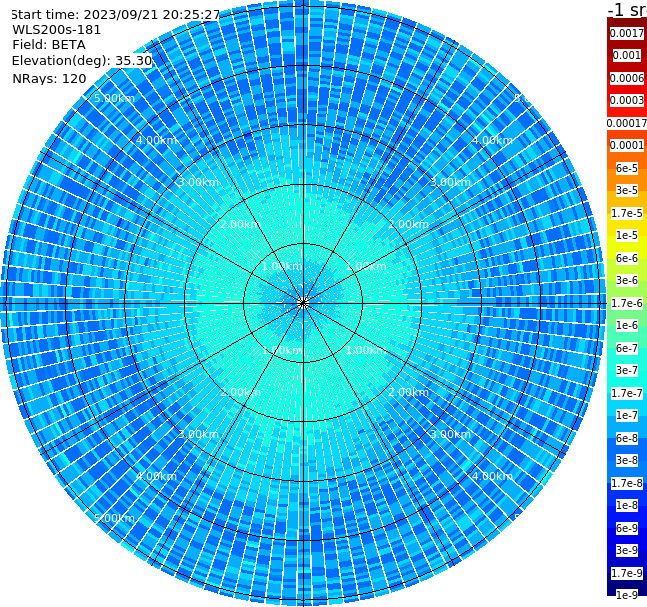The width and height of the screenshot is (647, 607).
Task: Click the NRays: 120 label
Action: [x=49, y=78]
